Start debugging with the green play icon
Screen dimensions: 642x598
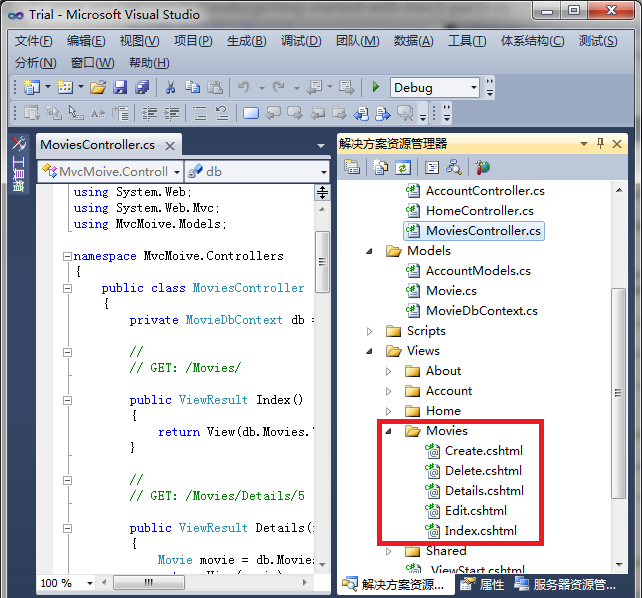point(375,87)
